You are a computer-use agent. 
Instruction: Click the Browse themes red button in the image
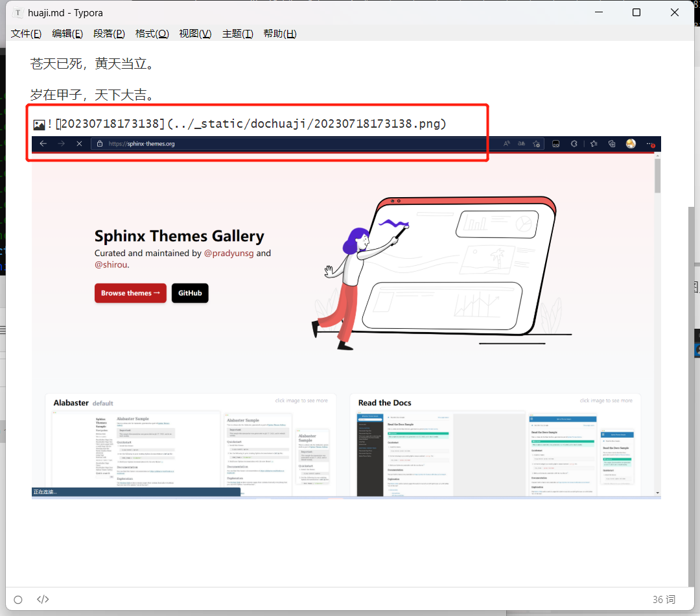pos(130,293)
